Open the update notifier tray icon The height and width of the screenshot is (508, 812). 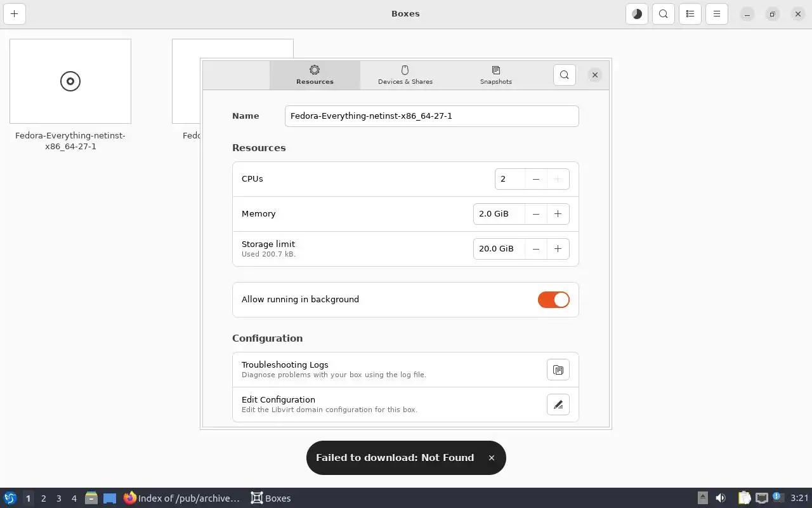coord(778,497)
